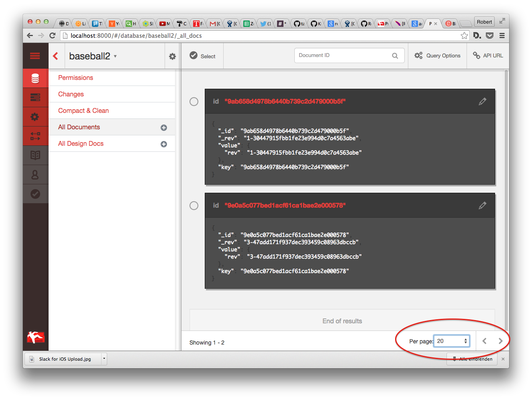Open the Documentation book sidebar icon
The width and height of the screenshot is (532, 400).
[35, 155]
